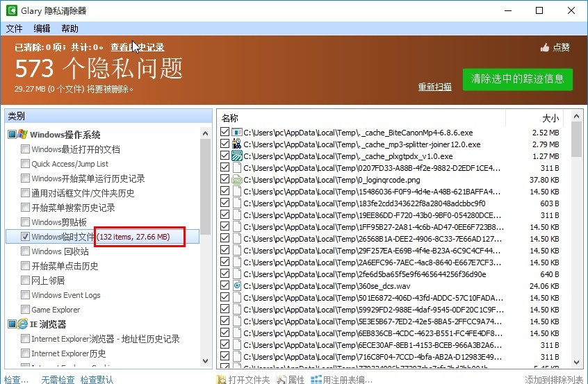Check the Game Explorer box

coord(25,310)
